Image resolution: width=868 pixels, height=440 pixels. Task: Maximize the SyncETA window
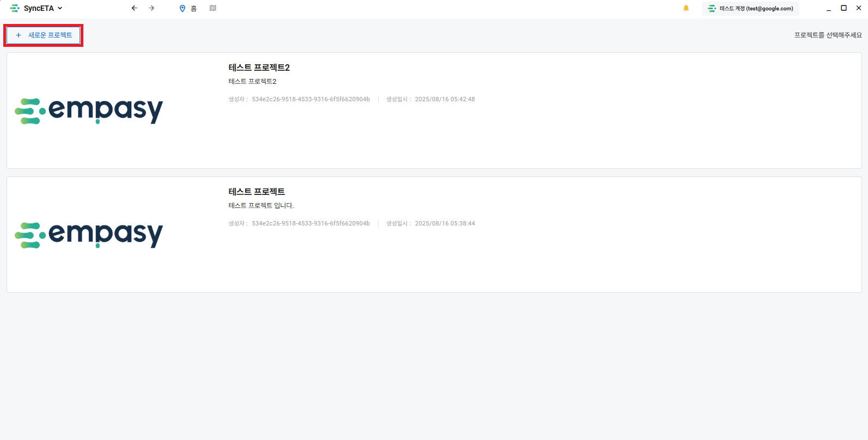[x=843, y=8]
